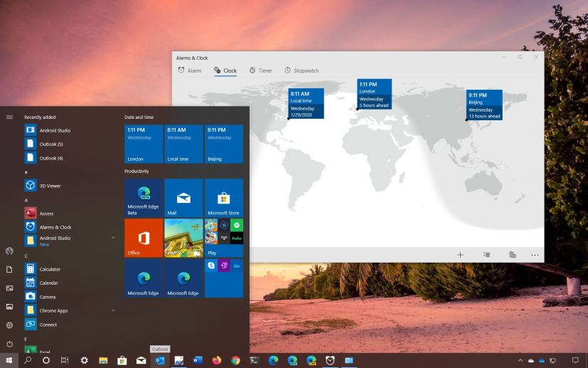The height and width of the screenshot is (368, 588).
Task: Click the letter C index header
Action: tap(26, 256)
